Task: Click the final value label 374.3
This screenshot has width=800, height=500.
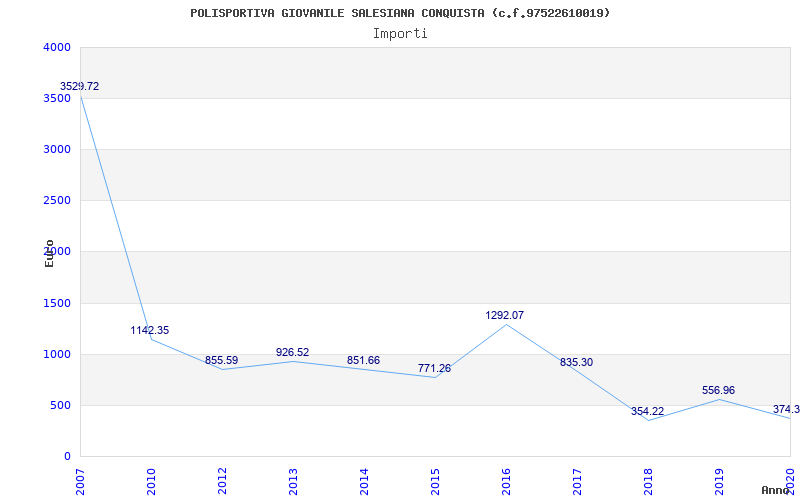Action: 786,409
